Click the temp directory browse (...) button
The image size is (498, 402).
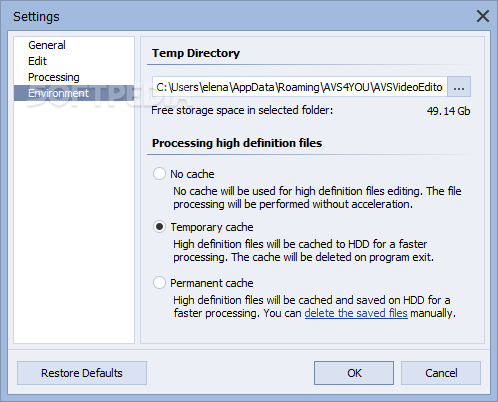point(459,87)
